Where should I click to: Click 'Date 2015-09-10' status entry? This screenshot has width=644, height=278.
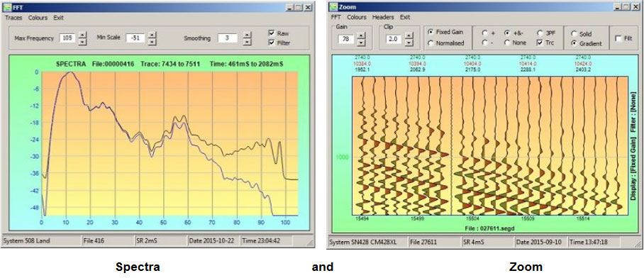pos(540,242)
